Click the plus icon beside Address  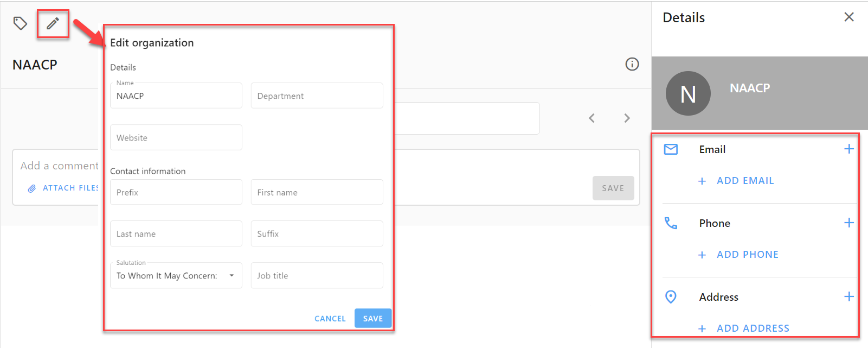[849, 296]
